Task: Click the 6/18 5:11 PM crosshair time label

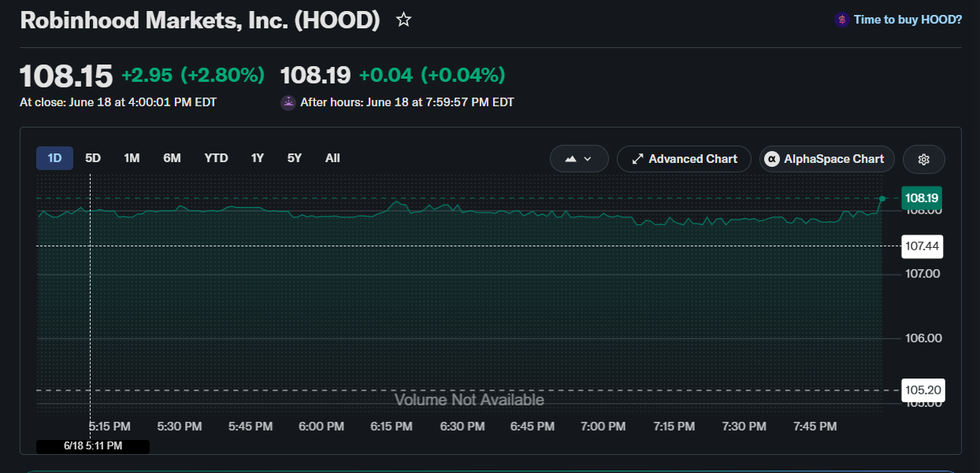Action: 93,446
